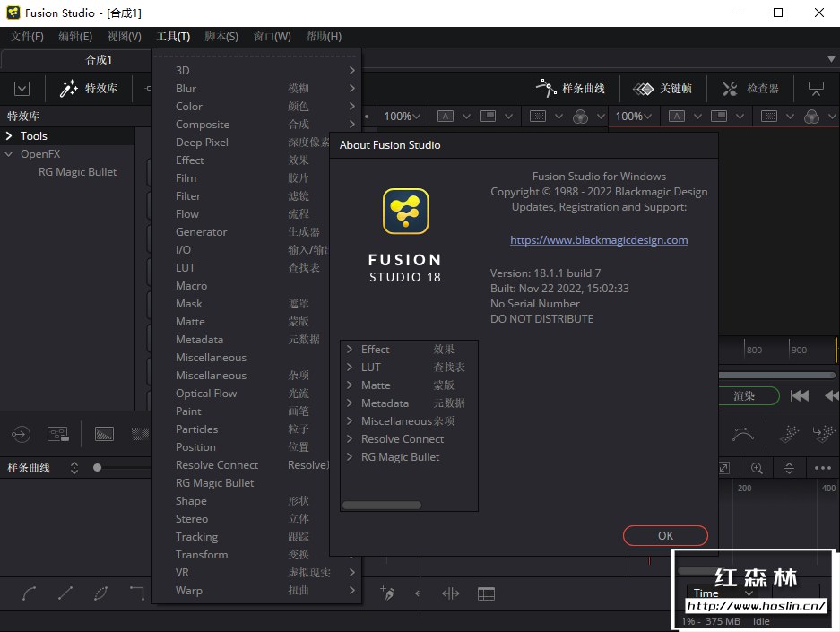Open the three-dots options menu
The width and height of the screenshot is (840, 632).
822,468
